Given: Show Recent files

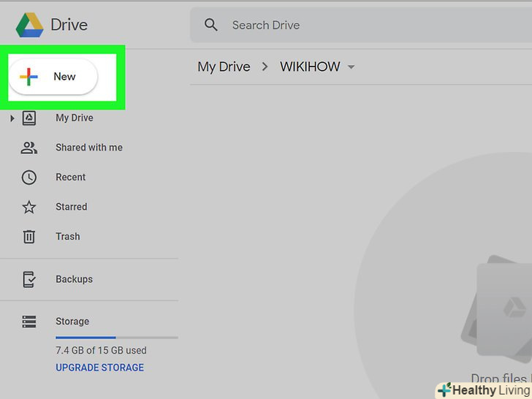Looking at the screenshot, I should pyautogui.click(x=71, y=177).
